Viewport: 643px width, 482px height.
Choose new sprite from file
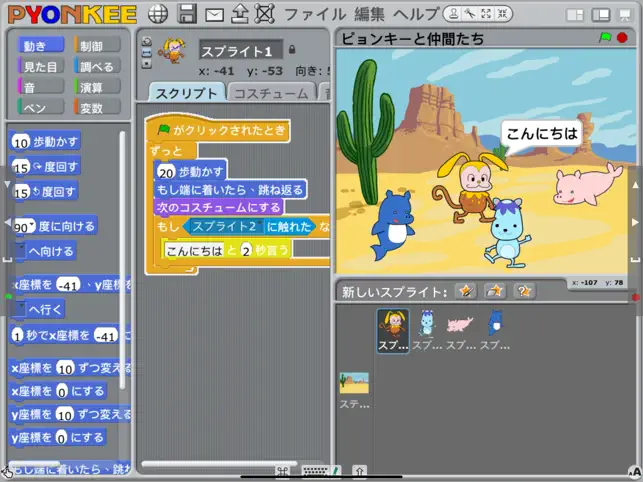coord(495,291)
